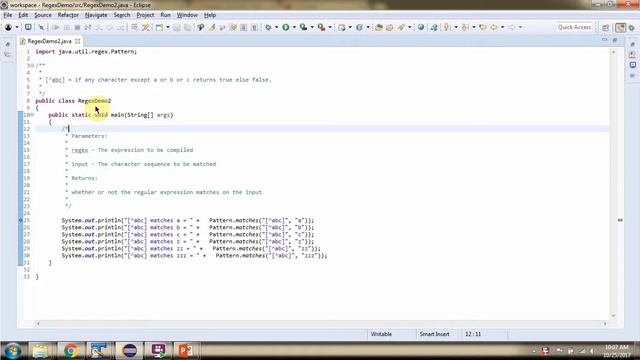Click the Debug bug icon
The width and height of the screenshot is (640, 360).
click(268, 27)
